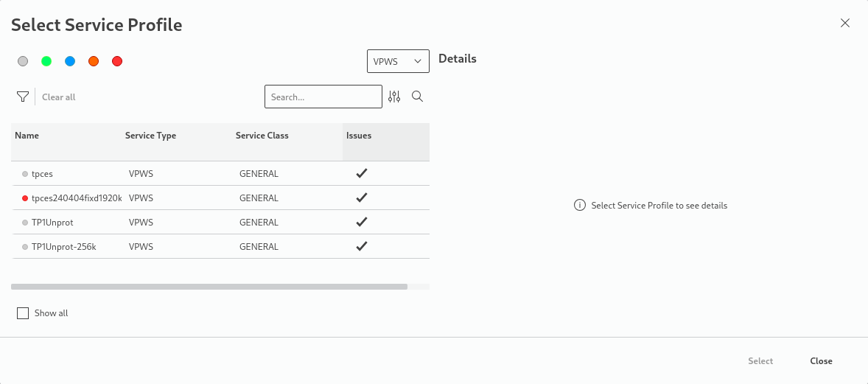Close the dialog with the X icon
The height and width of the screenshot is (384, 868).
coord(845,23)
